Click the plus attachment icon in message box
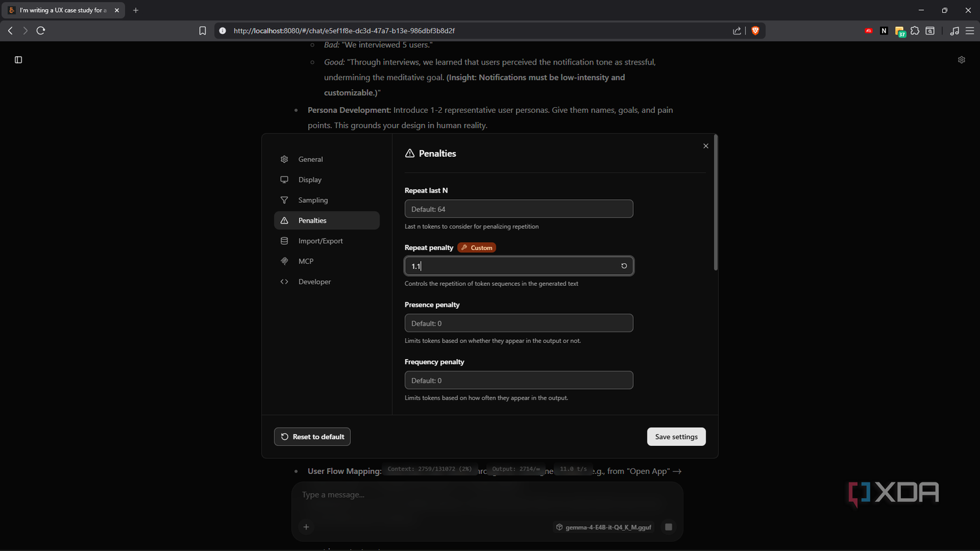This screenshot has height=551, width=980. pos(306,527)
